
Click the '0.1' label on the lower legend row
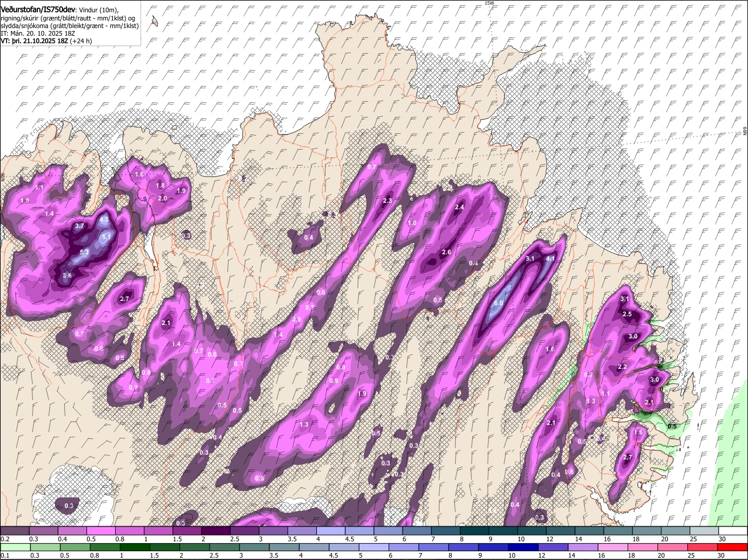(5, 556)
